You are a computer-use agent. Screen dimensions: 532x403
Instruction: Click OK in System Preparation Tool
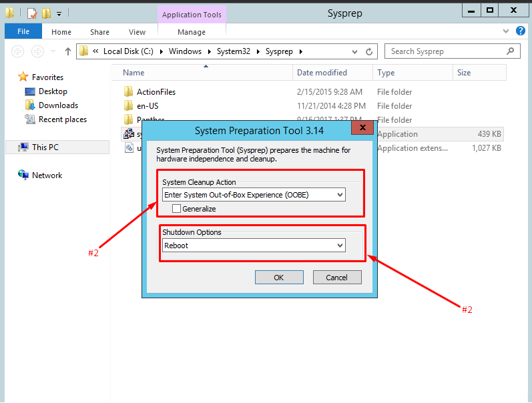tap(279, 277)
